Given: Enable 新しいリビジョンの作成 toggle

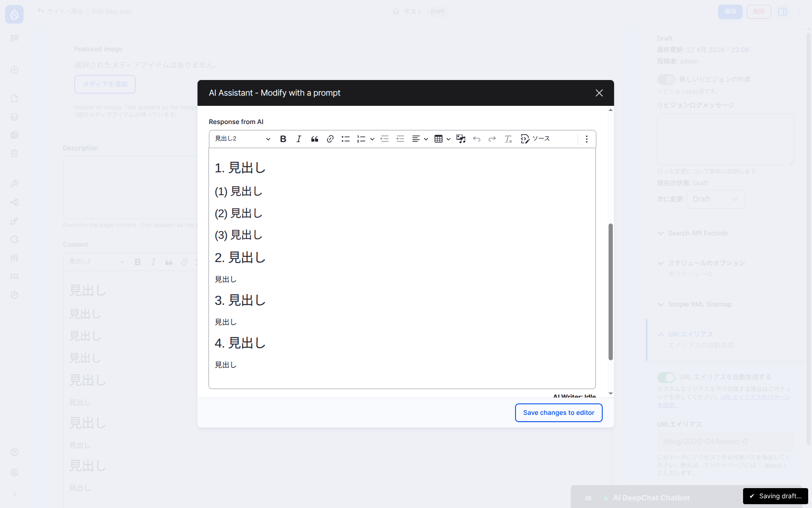Looking at the screenshot, I should click(666, 79).
